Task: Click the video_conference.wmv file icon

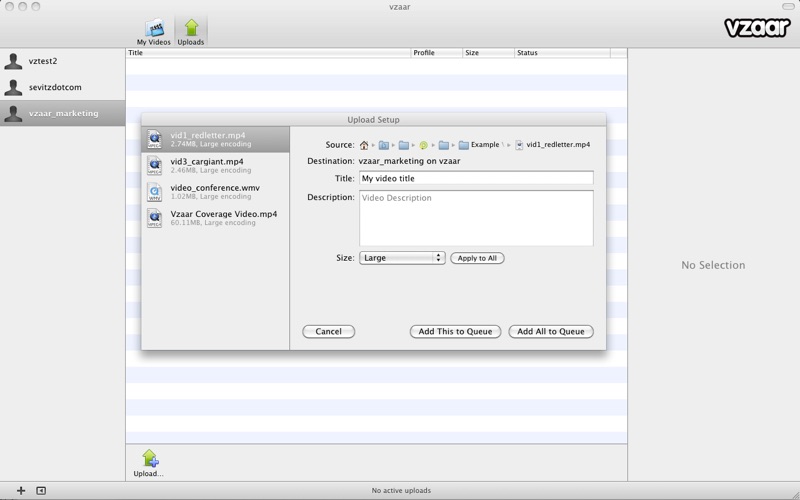Action: tap(155, 192)
